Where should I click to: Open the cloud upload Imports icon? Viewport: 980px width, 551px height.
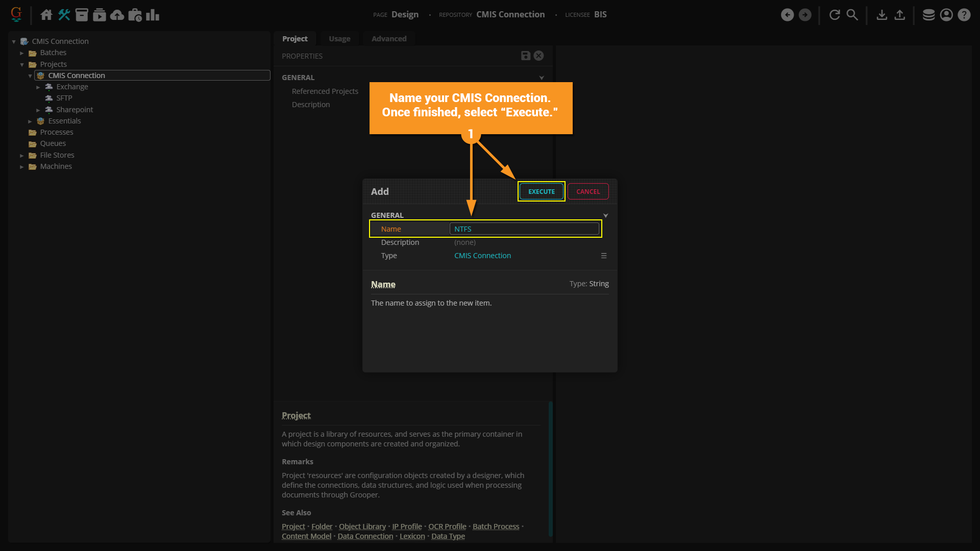(x=117, y=15)
